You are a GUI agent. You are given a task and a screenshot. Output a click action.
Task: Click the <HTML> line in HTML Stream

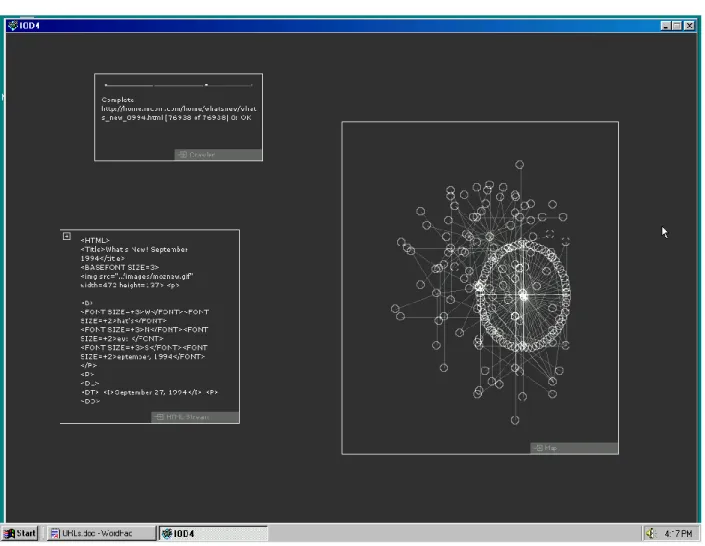[95, 240]
